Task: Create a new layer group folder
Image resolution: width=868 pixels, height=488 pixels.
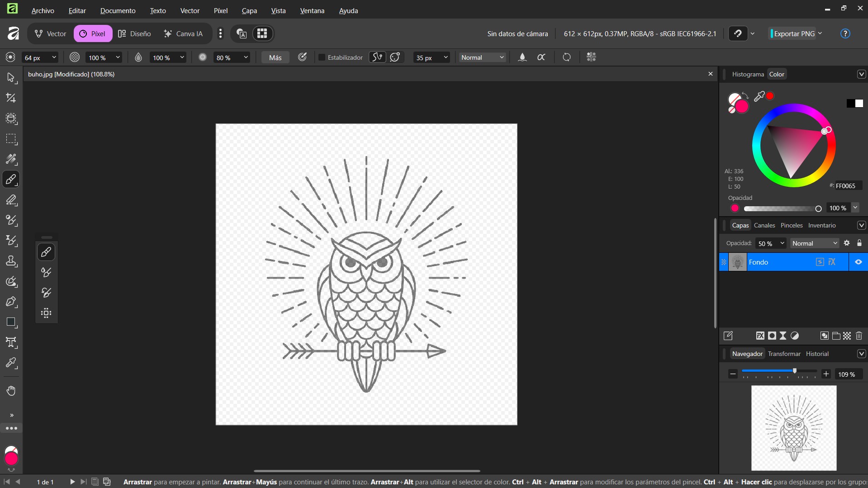Action: pos(836,336)
